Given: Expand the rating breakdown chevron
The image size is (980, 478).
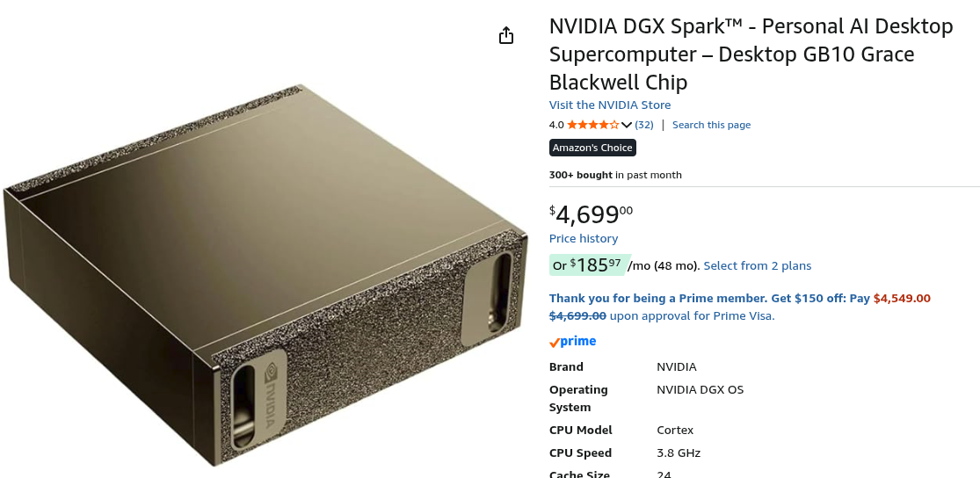Looking at the screenshot, I should [x=627, y=125].
